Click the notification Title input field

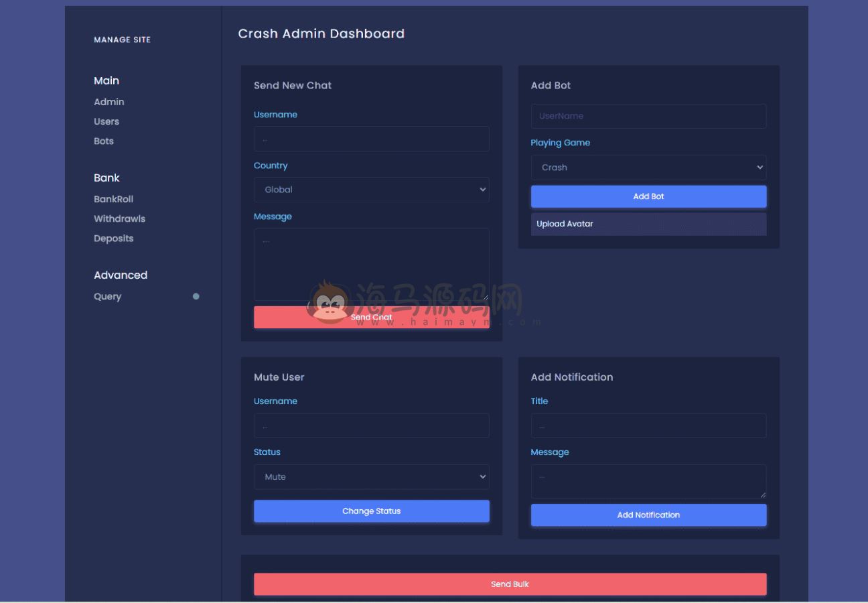[x=648, y=426]
